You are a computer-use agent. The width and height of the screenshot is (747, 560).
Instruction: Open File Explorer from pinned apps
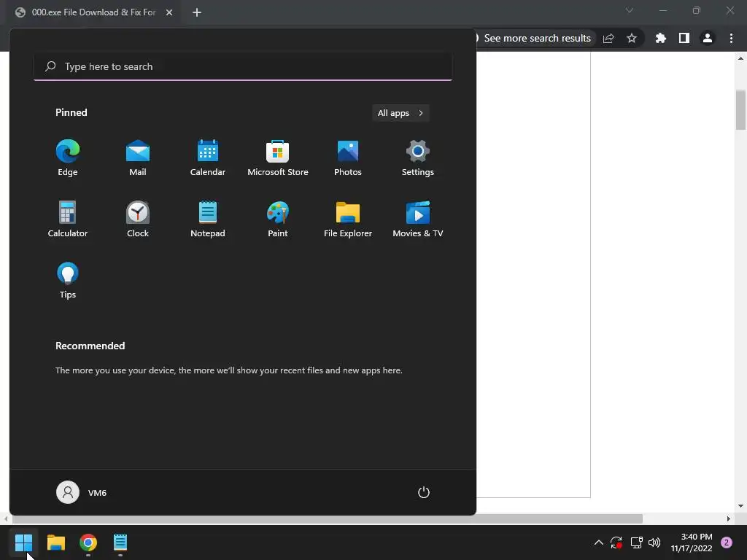[348, 219]
